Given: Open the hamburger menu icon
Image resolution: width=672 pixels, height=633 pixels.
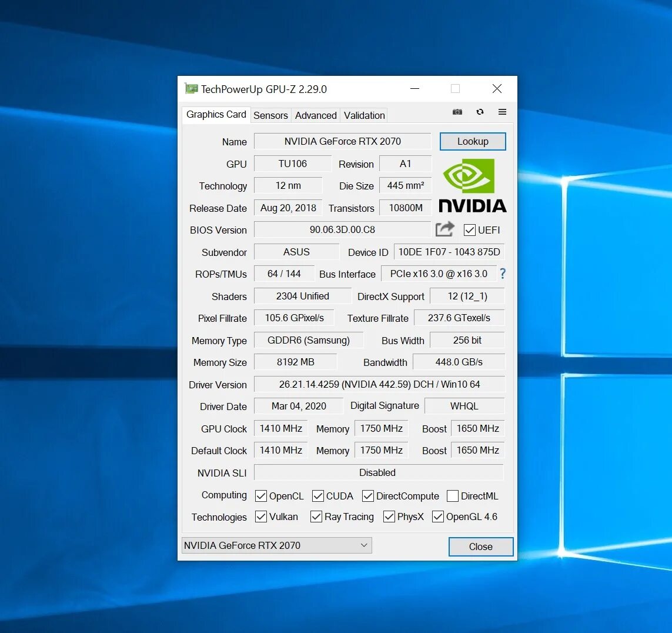Looking at the screenshot, I should click(502, 112).
